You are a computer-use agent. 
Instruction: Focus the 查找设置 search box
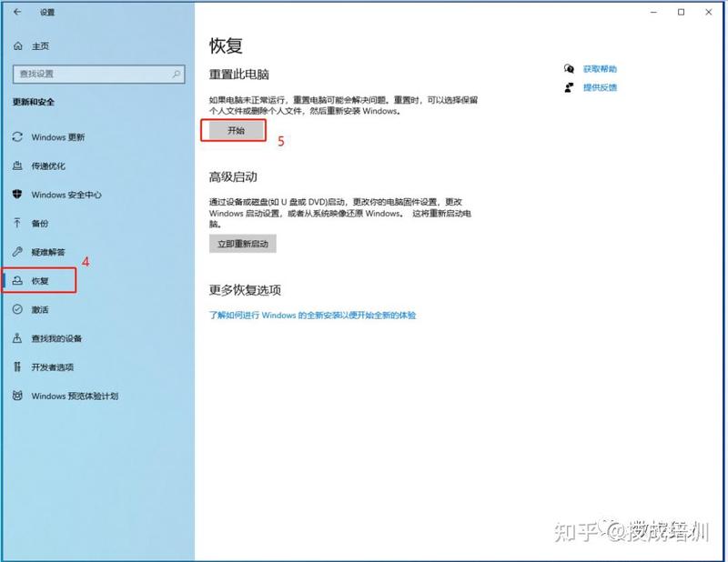click(x=99, y=74)
